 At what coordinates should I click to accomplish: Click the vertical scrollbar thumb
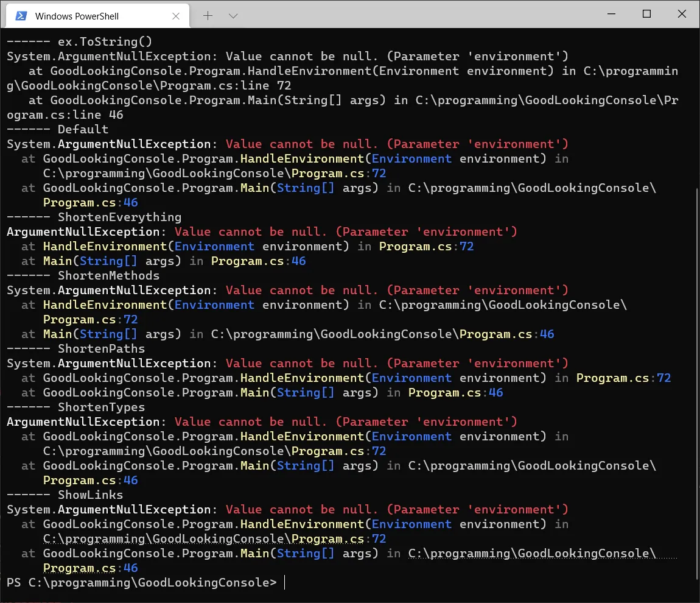696,384
